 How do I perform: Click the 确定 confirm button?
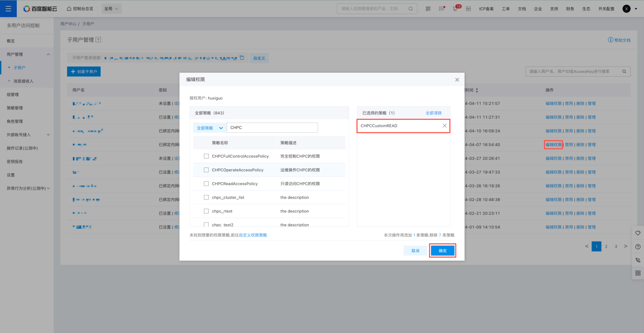click(442, 251)
